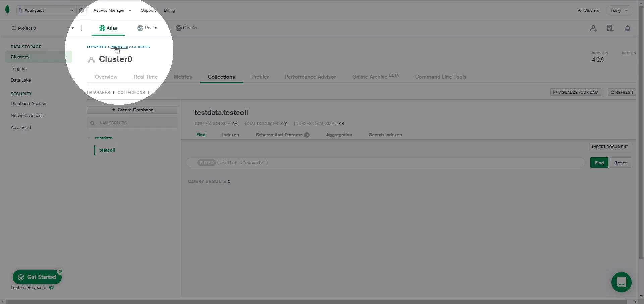Go to Billing page
644x304 pixels.
coord(169,10)
